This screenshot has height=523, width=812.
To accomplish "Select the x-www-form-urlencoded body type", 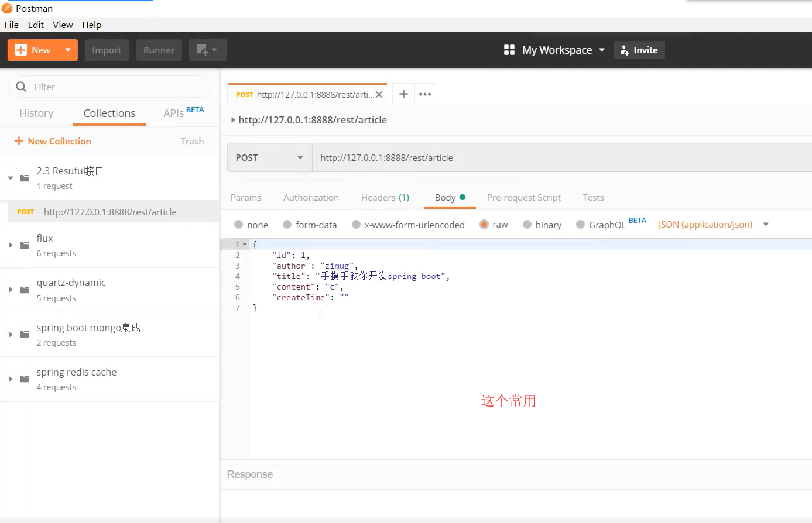I will (x=356, y=225).
